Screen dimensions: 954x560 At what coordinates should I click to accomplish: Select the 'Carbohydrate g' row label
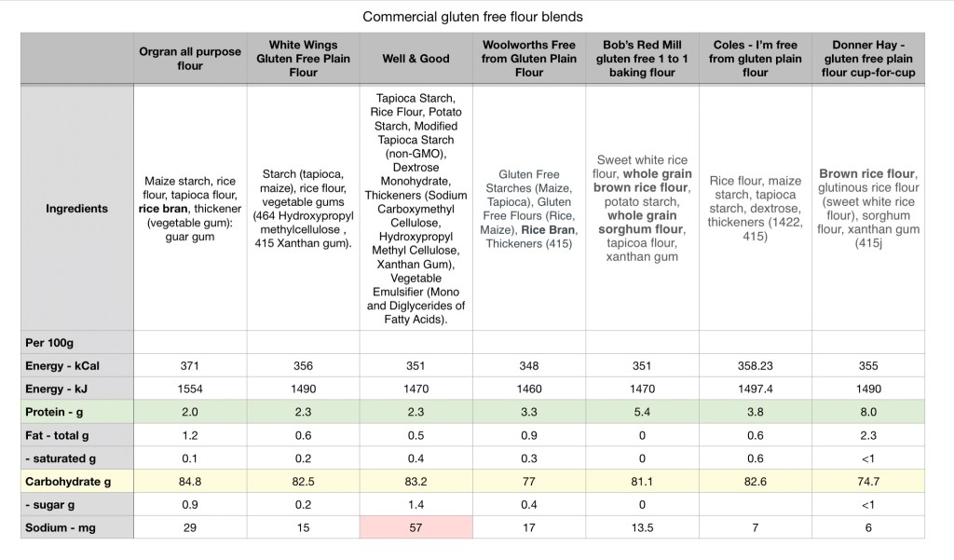pos(69,483)
